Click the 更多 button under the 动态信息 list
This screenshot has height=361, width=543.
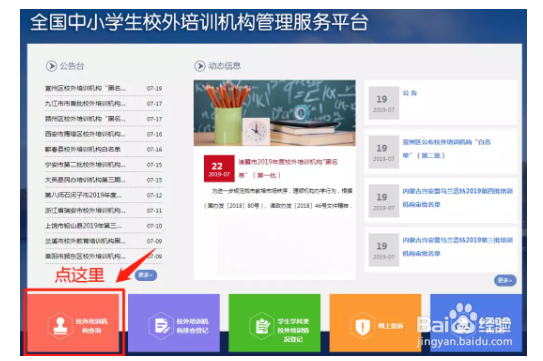[x=505, y=280]
